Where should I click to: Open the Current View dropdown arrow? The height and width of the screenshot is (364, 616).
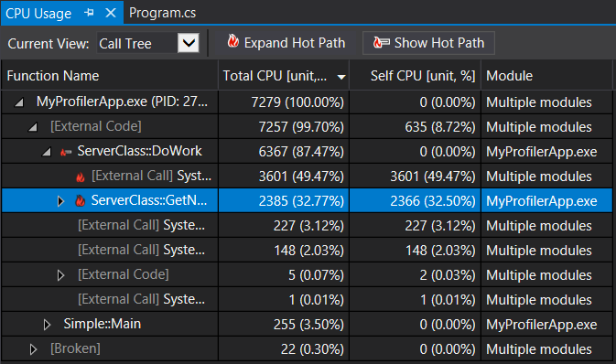tap(189, 43)
